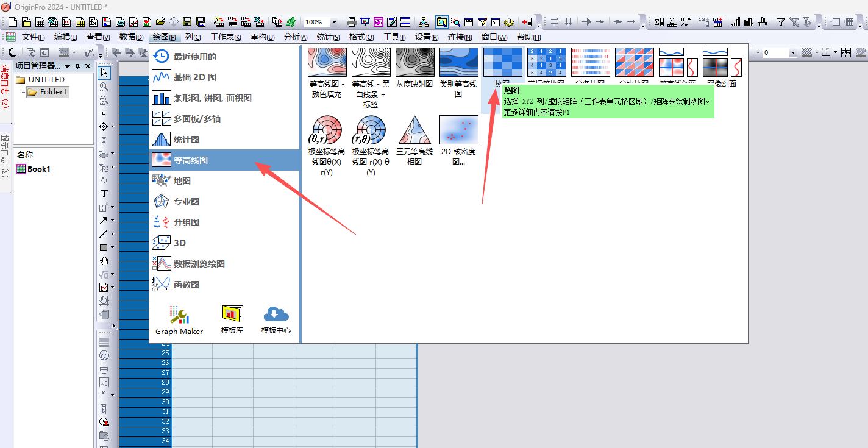Viewport: 868px width, 448px height.
Task: Open 最近使用的 recently used plots
Action: tap(194, 57)
